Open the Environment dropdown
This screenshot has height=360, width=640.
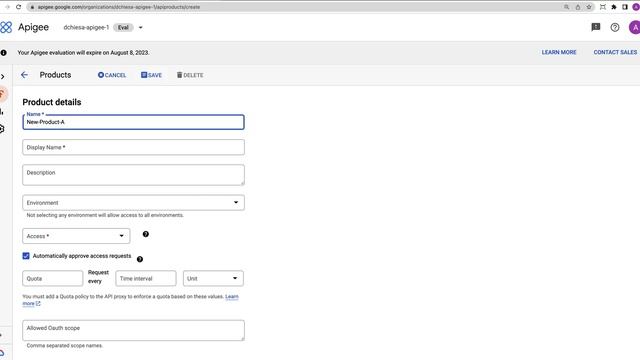[133, 203]
